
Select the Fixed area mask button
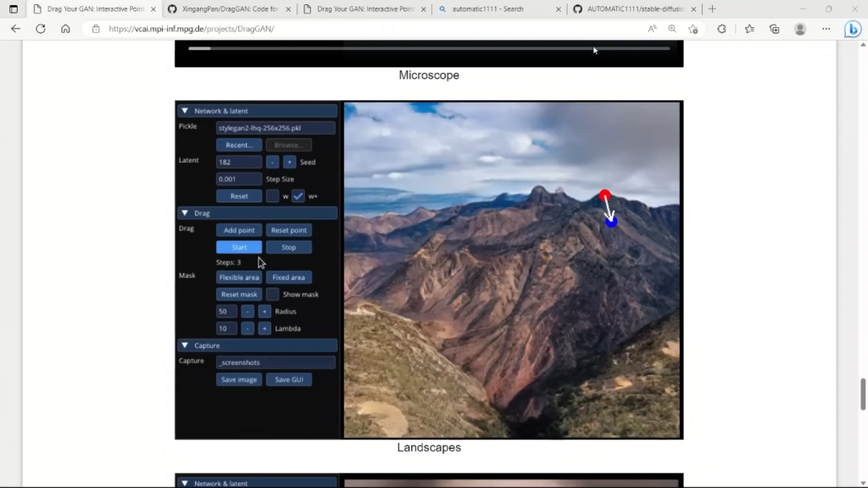(288, 277)
